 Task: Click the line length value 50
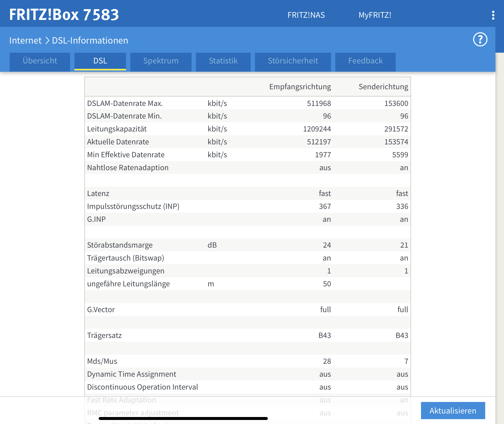pyautogui.click(x=327, y=284)
